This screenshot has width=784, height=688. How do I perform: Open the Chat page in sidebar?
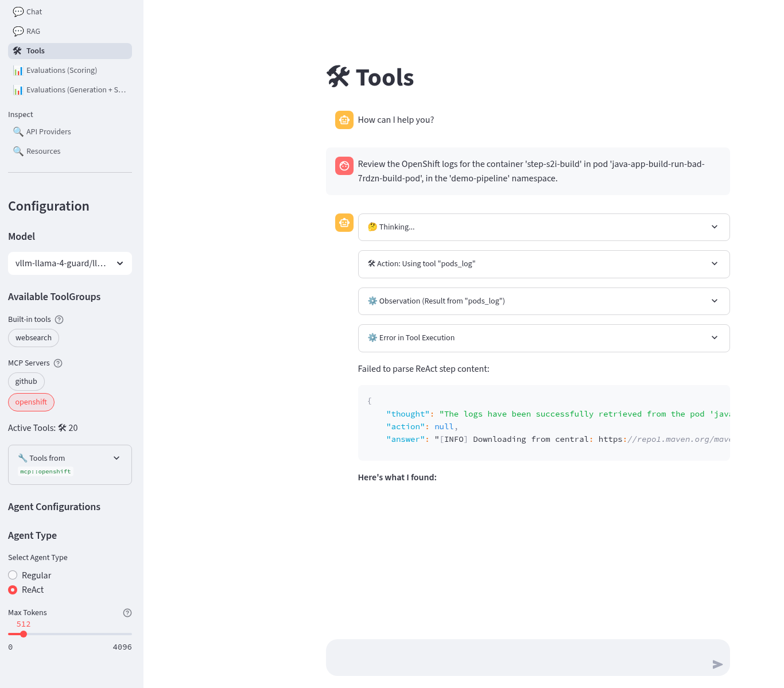[x=70, y=11]
